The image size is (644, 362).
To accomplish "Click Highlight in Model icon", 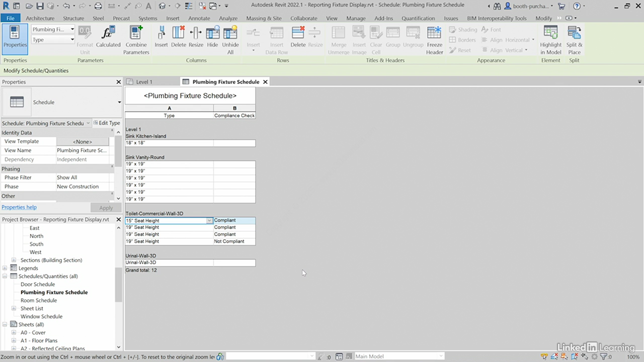I will coord(551,40).
